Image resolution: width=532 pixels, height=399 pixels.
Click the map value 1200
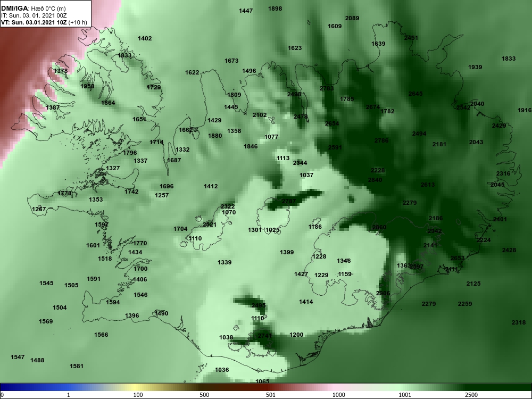coord(296,335)
